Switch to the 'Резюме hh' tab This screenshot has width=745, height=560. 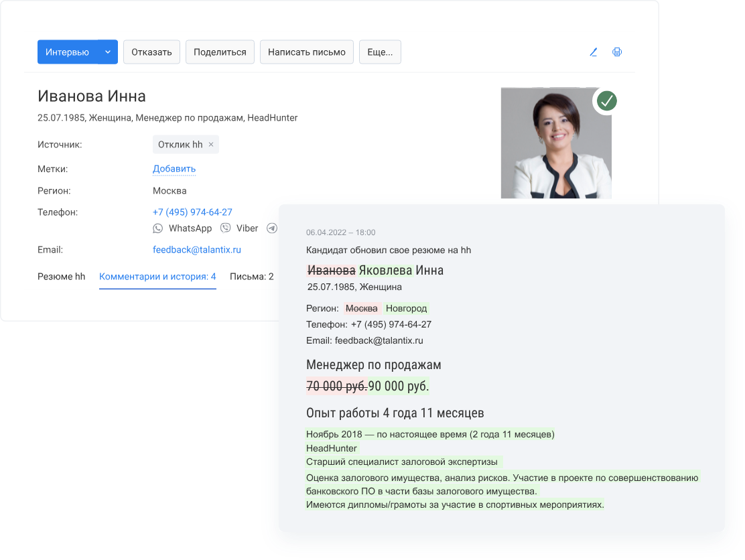(x=62, y=277)
